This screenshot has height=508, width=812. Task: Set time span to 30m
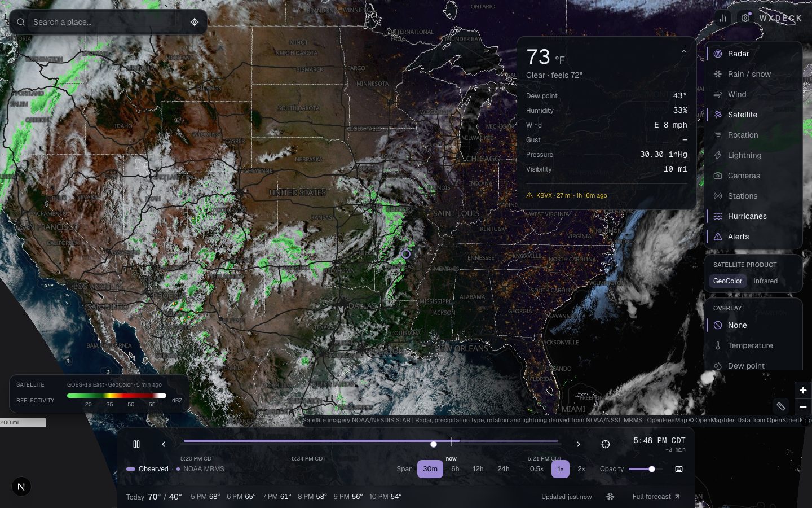pyautogui.click(x=430, y=469)
